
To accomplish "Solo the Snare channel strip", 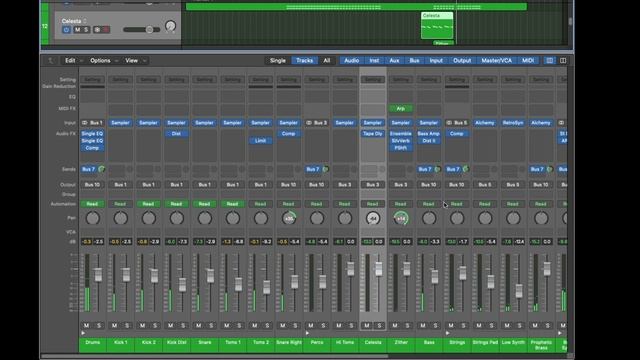I will pyautogui.click(x=211, y=326).
